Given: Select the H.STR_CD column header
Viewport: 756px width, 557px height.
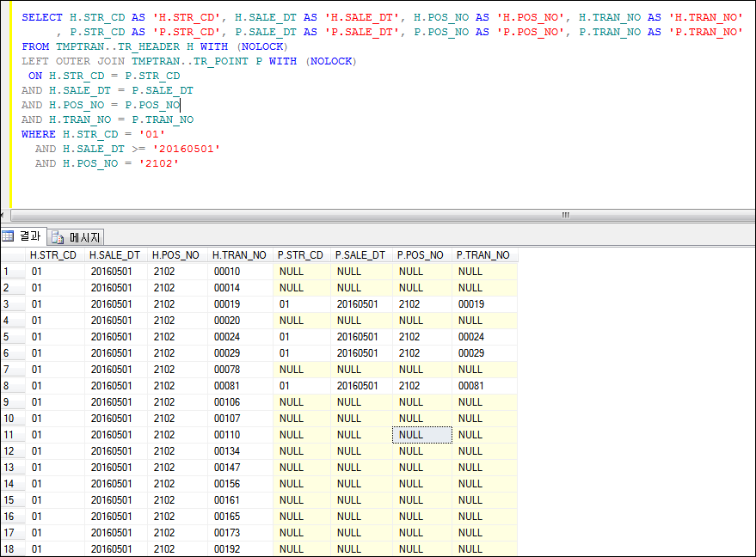Looking at the screenshot, I should (x=53, y=255).
